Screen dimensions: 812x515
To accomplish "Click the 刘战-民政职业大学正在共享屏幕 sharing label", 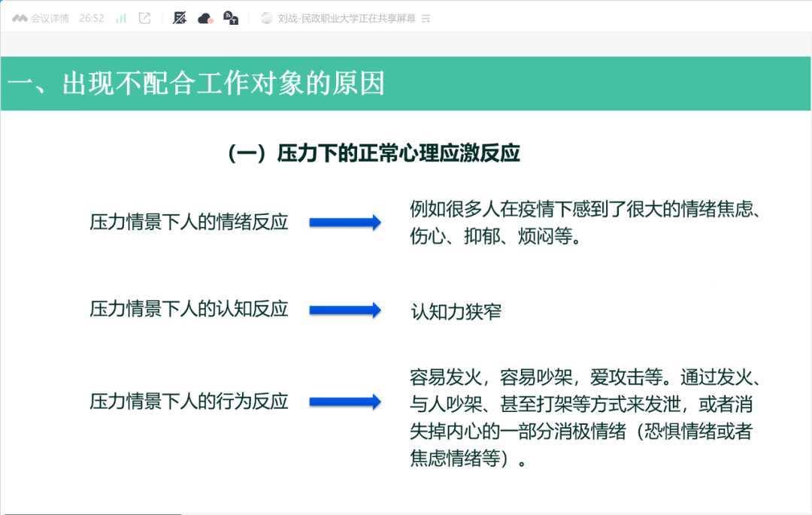I will point(347,18).
